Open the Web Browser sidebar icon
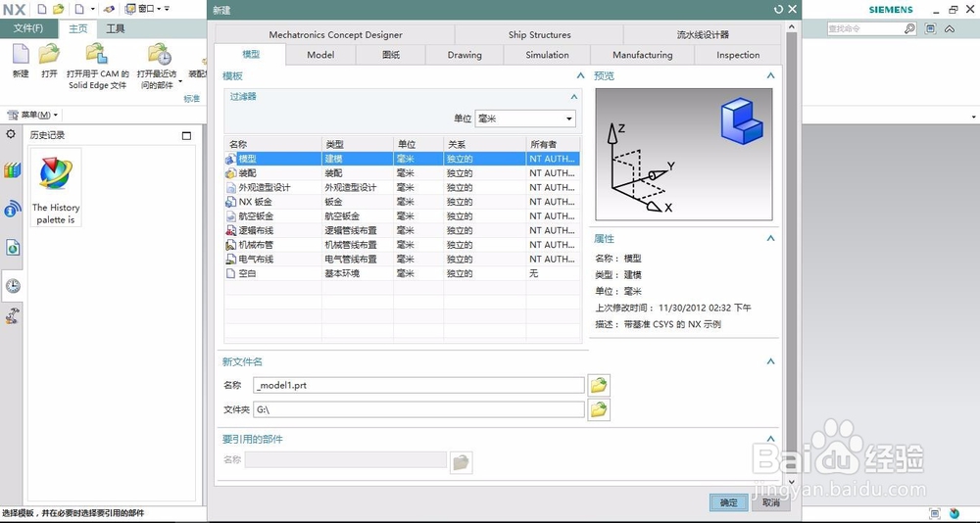Image resolution: width=980 pixels, height=523 pixels. tap(13, 248)
